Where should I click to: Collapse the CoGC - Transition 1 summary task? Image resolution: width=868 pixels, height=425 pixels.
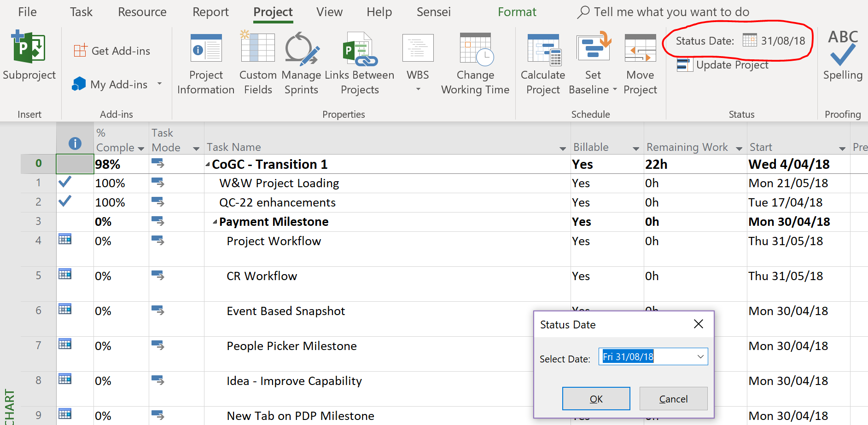click(x=208, y=165)
